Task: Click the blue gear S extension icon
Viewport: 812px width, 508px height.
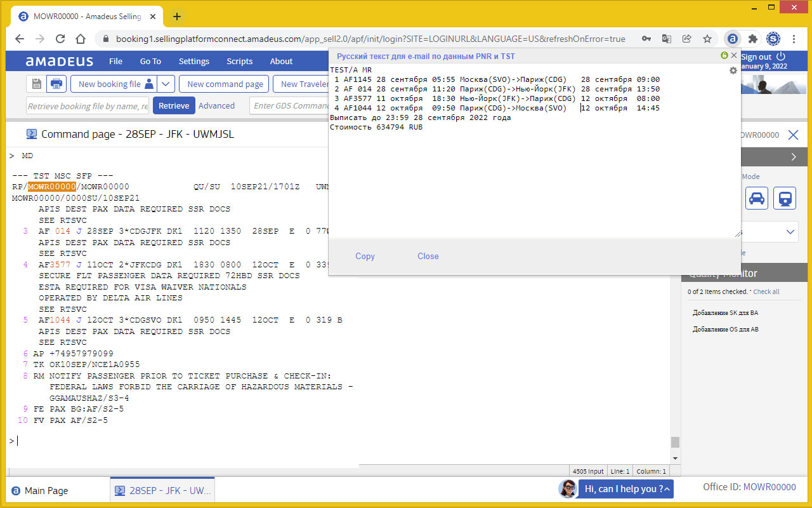Action: click(773, 39)
